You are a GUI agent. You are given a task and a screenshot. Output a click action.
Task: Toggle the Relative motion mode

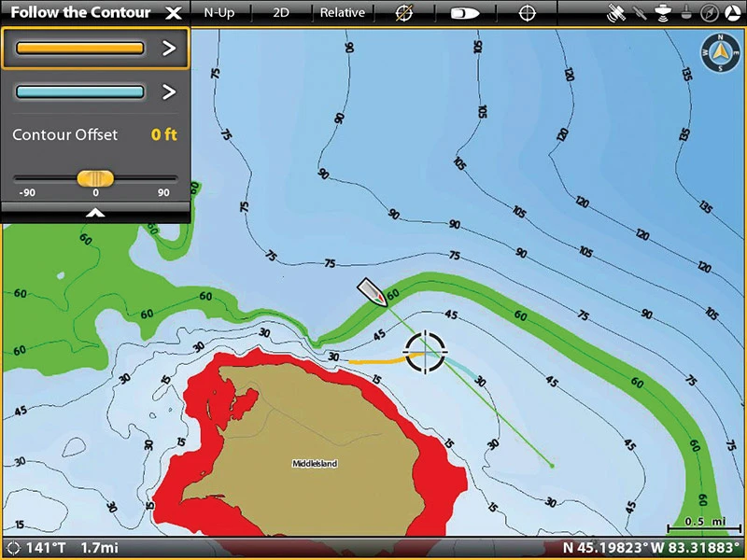[342, 13]
